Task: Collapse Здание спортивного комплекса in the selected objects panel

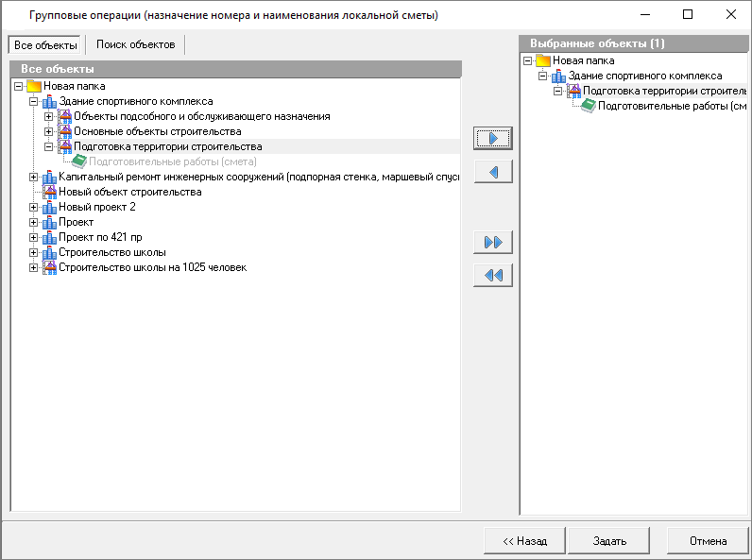Action: (x=543, y=76)
